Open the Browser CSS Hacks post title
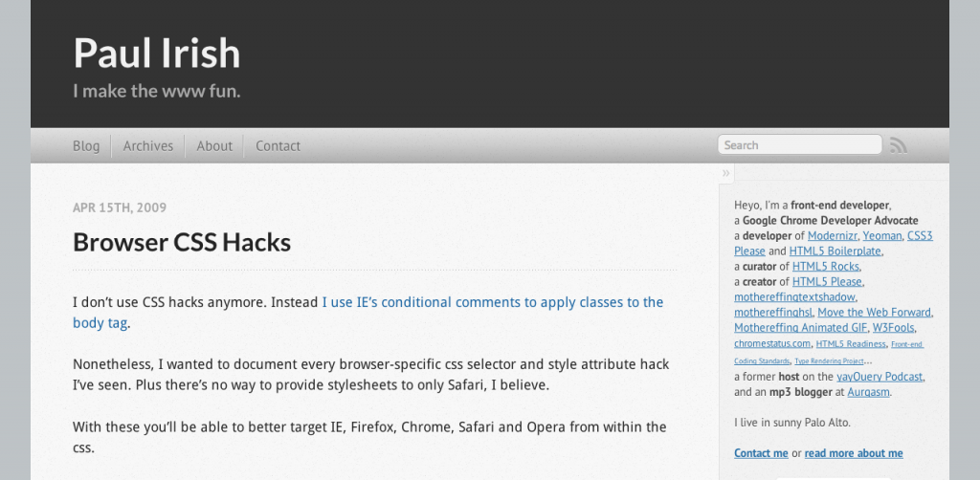The width and height of the screenshot is (980, 480). (x=182, y=242)
